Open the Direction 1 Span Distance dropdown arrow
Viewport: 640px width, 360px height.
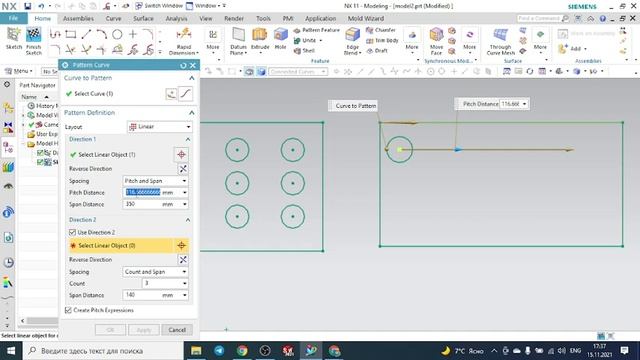tap(184, 204)
